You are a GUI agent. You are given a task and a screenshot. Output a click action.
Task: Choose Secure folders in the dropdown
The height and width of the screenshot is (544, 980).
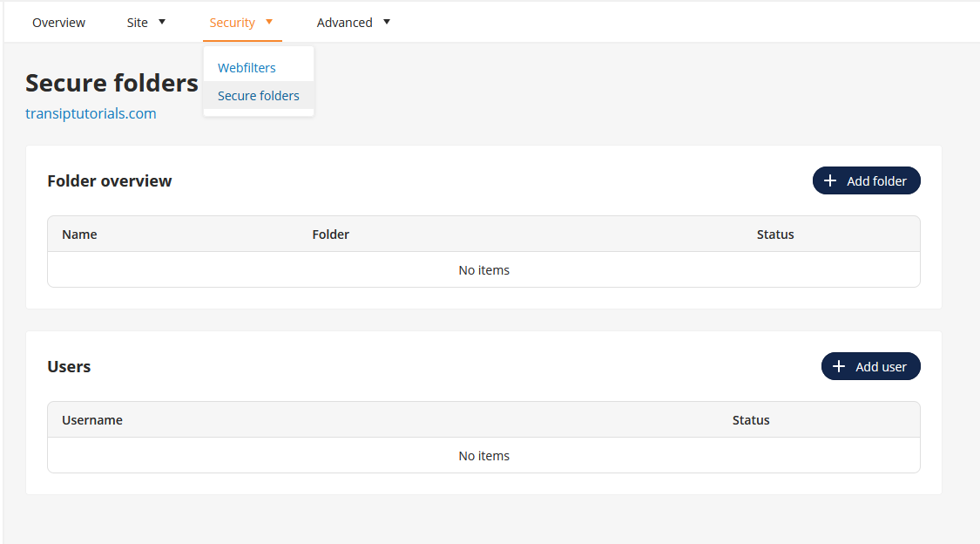pos(258,96)
